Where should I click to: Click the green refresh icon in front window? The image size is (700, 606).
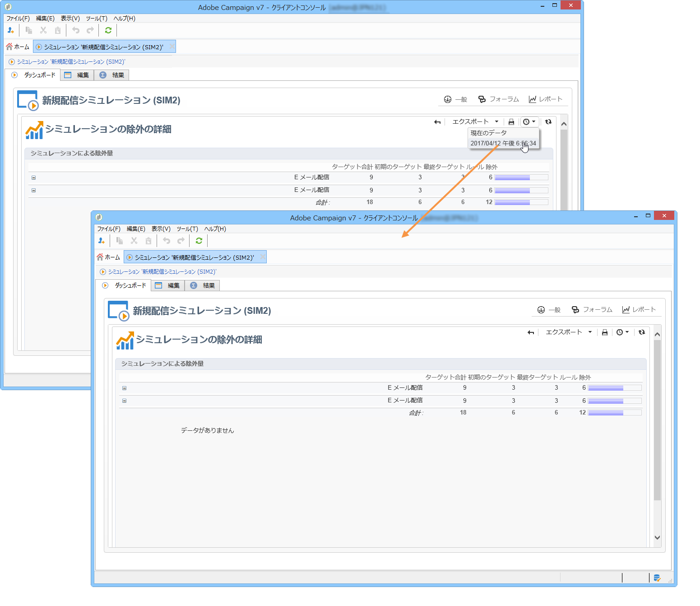pos(199,241)
